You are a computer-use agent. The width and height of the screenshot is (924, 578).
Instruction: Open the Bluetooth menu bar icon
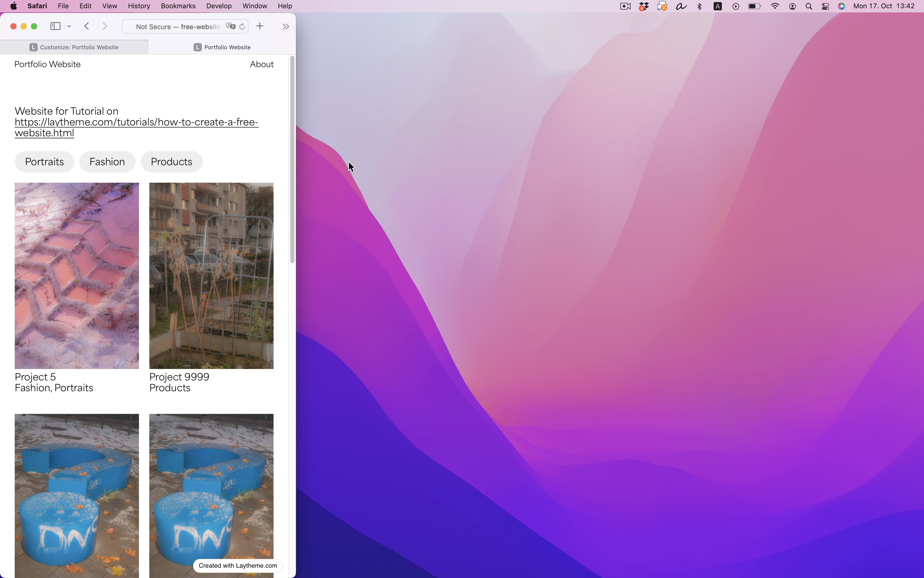click(699, 6)
